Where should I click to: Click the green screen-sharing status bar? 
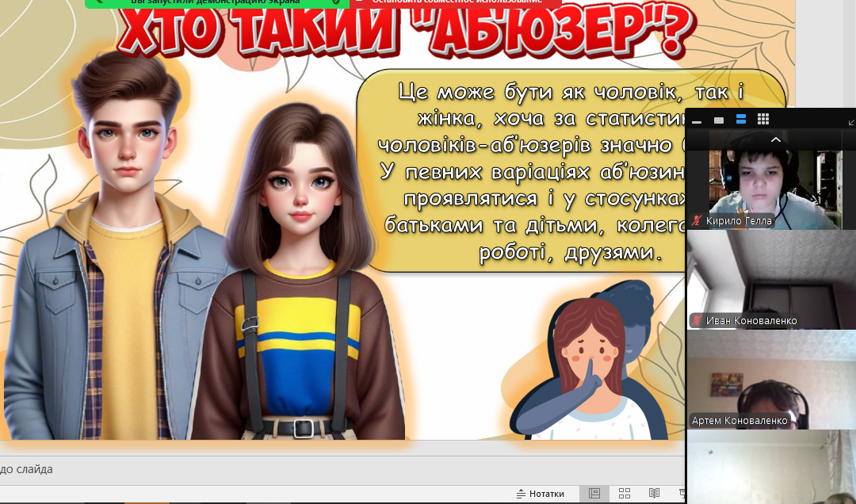tap(216, 3)
